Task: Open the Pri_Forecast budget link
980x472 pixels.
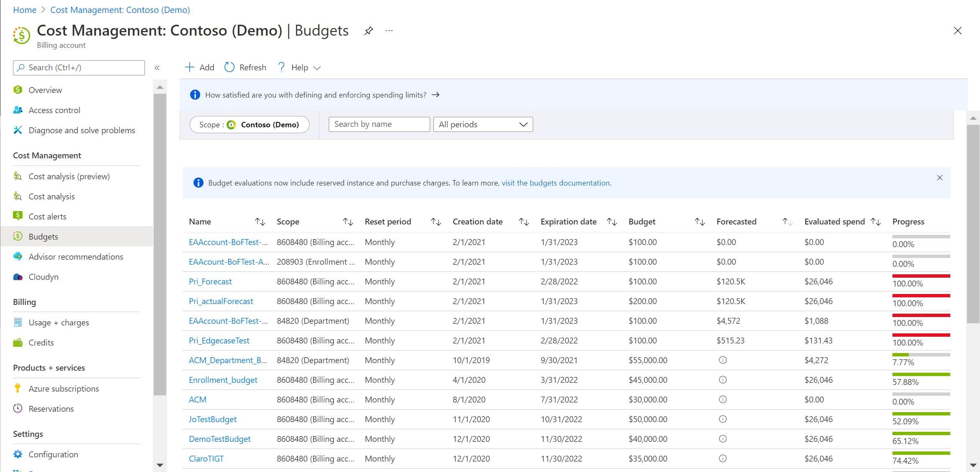Action: pos(210,281)
